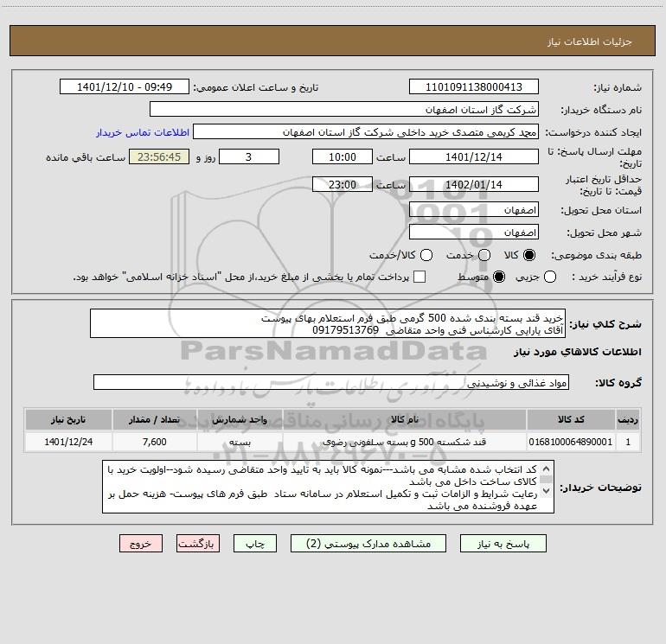Click product name cell قند شکسته 500 g
The height and width of the screenshot is (644, 666).
(405, 442)
